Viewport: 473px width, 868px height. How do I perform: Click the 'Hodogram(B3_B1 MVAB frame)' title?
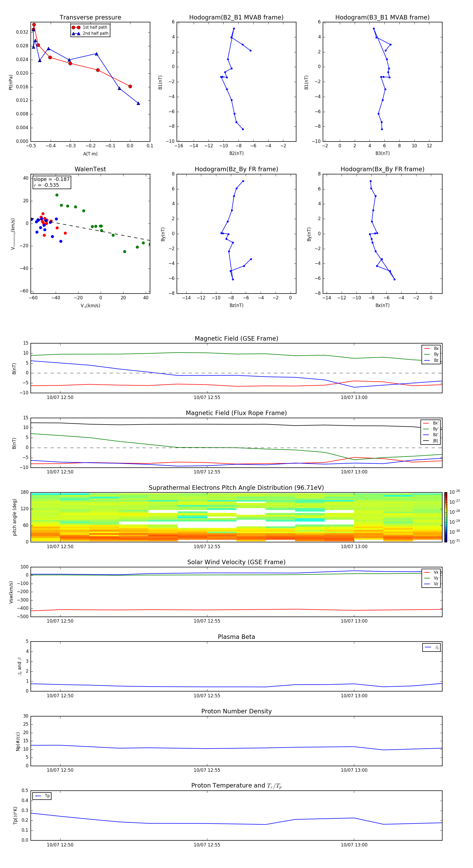382,17
